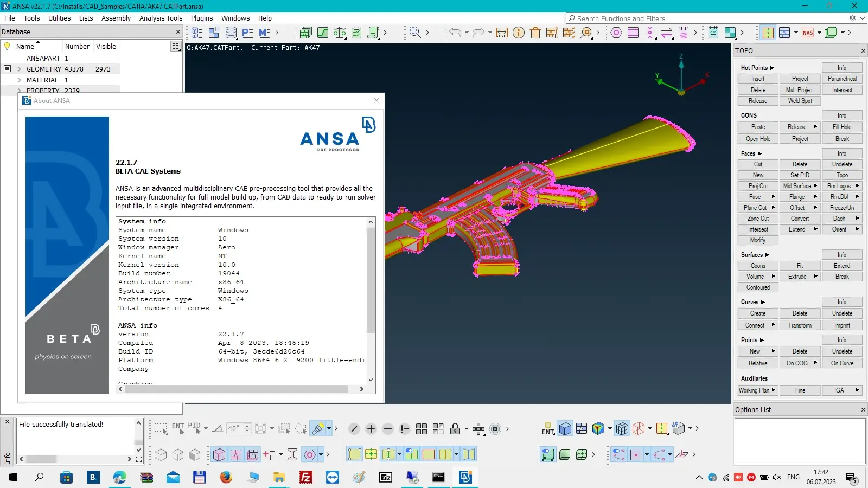Click the Set PID button
Image resolution: width=868 pixels, height=488 pixels.
point(800,175)
